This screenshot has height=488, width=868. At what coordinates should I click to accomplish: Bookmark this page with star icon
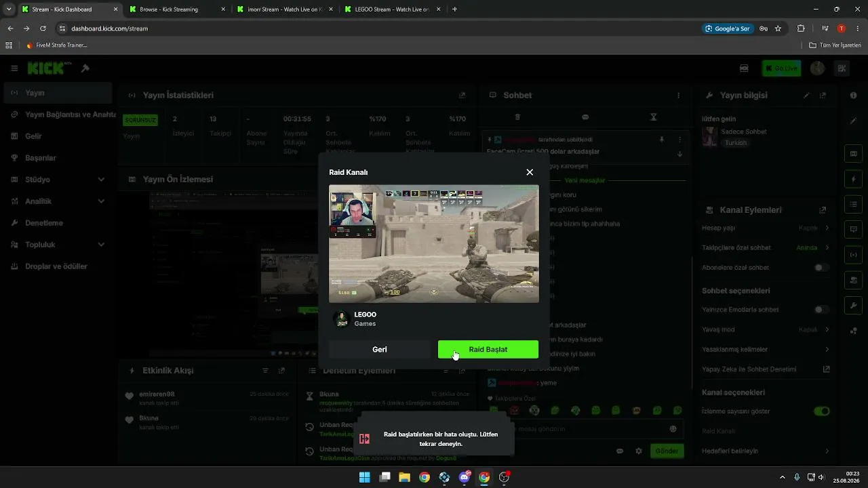778,28
